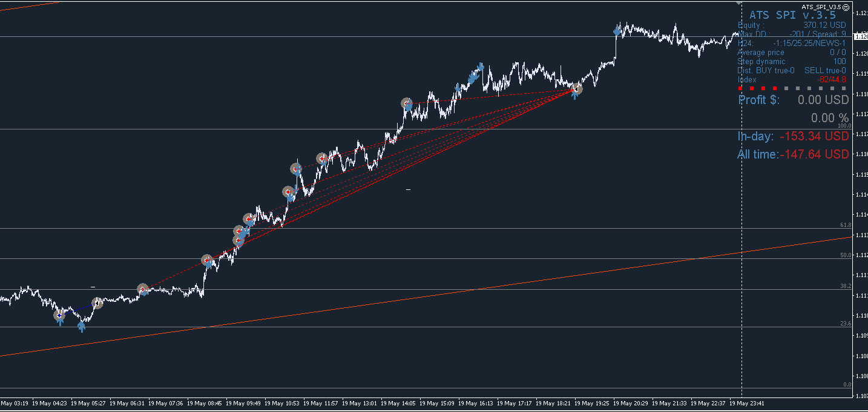Viewport: 868px width, 412px height.
Task: Select the 61.8 Fibonacci level label
Action: [x=846, y=225]
